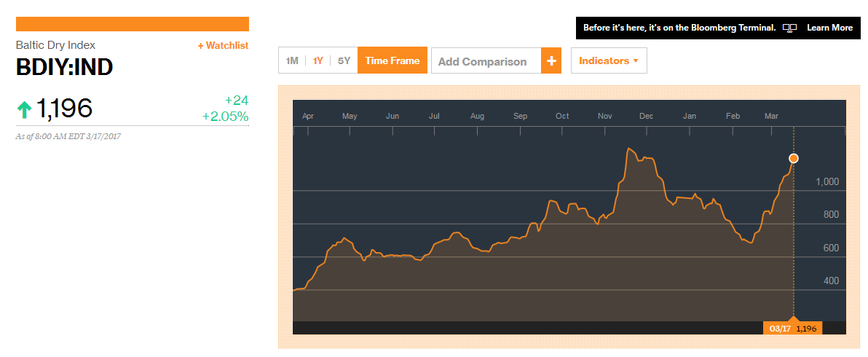Open the Time Frame selector
868x357 pixels.
(x=392, y=60)
